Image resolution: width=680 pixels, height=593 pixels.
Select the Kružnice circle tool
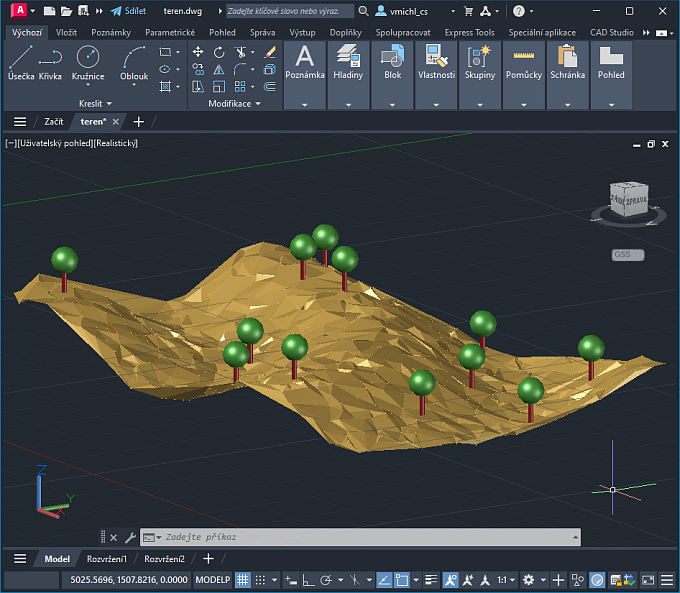click(x=88, y=62)
